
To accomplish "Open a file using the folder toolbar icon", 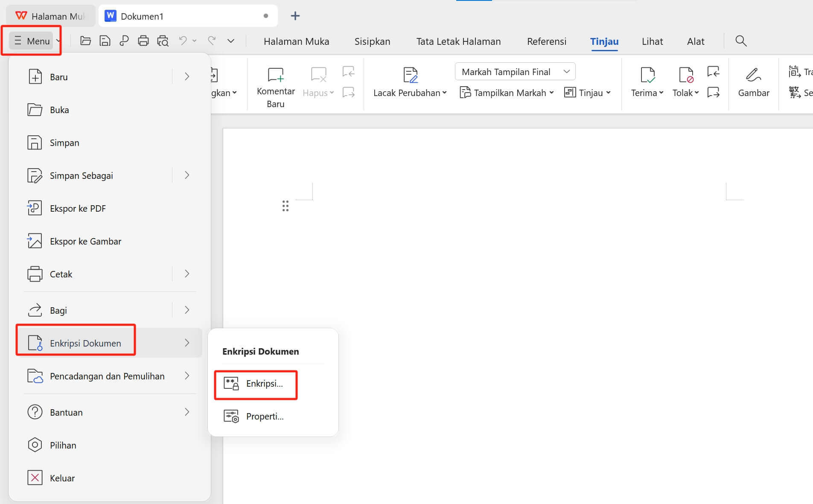I will point(85,41).
